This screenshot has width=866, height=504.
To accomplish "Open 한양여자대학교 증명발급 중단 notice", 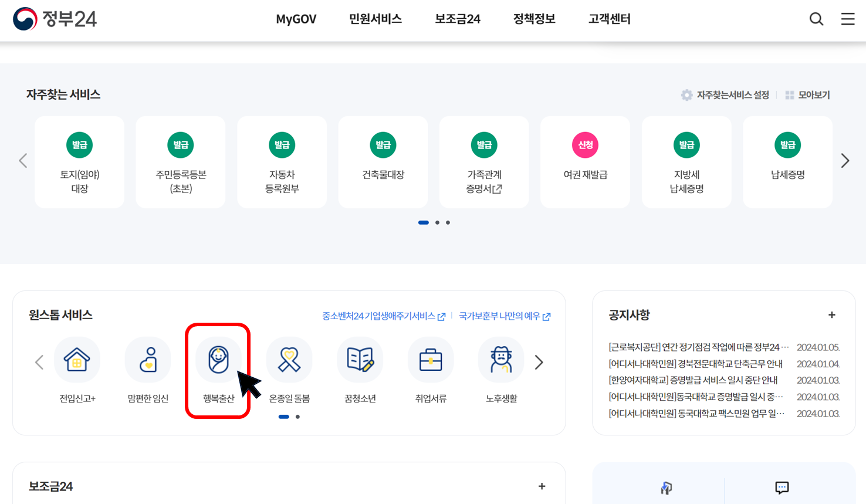I will pos(693,380).
